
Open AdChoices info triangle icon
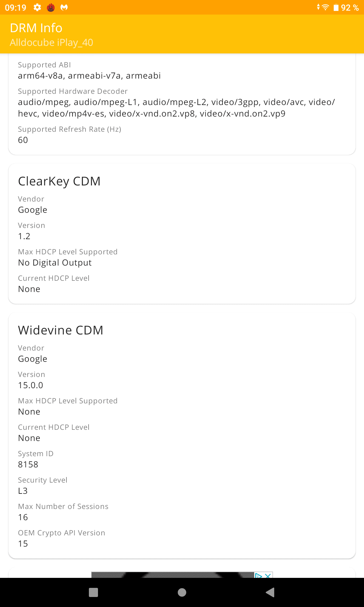pyautogui.click(x=258, y=575)
